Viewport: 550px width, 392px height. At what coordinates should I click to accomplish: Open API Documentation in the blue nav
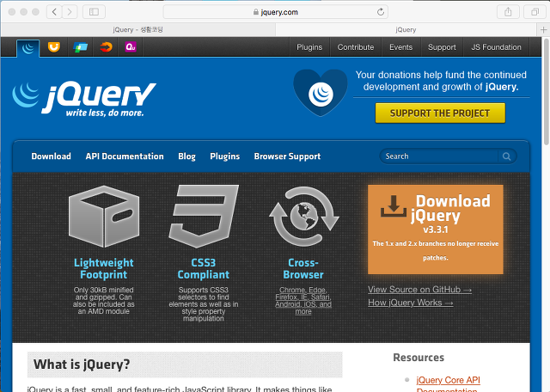125,156
